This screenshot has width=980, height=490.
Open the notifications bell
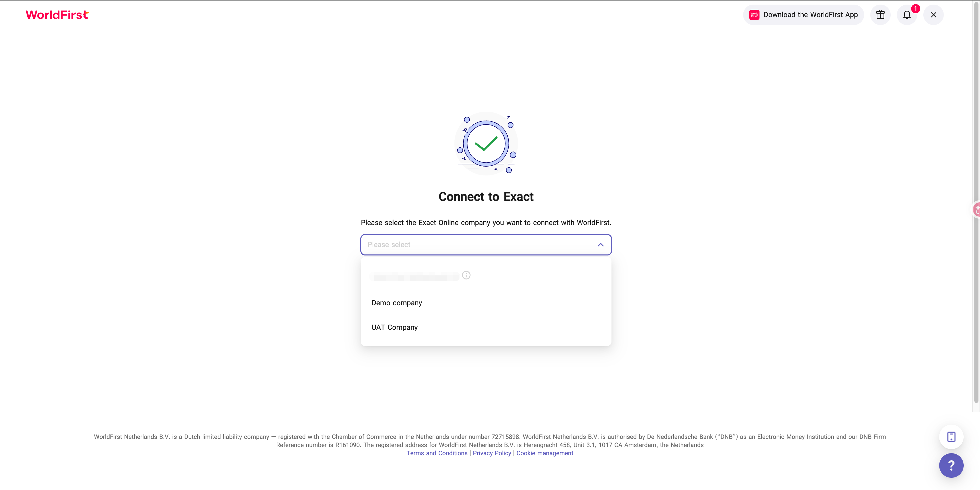point(907,15)
